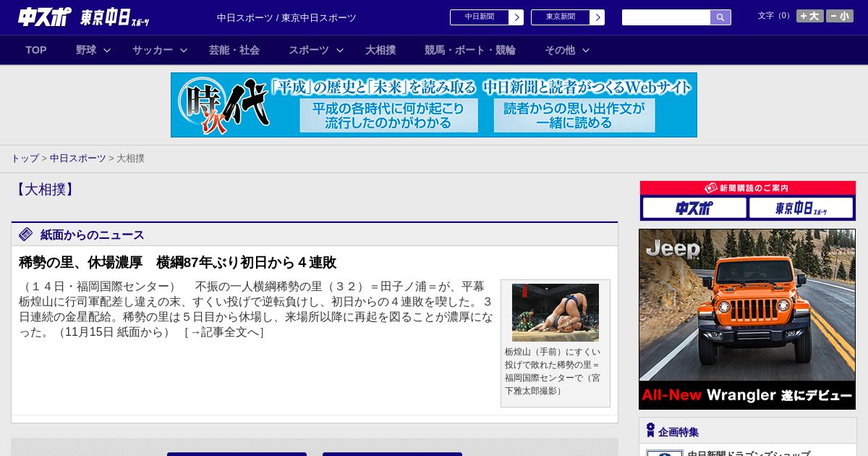The image size is (868, 456).
Task: Open その他 navigation menu
Action: tap(560, 50)
